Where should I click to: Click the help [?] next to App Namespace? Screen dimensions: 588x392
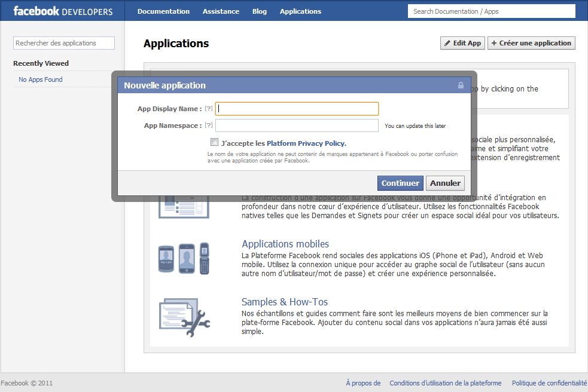pos(209,125)
